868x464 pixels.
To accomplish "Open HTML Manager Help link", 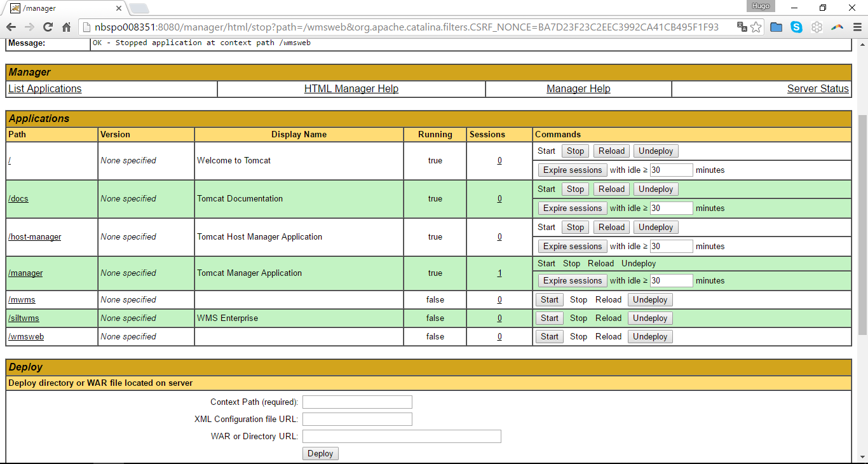I will coord(351,89).
